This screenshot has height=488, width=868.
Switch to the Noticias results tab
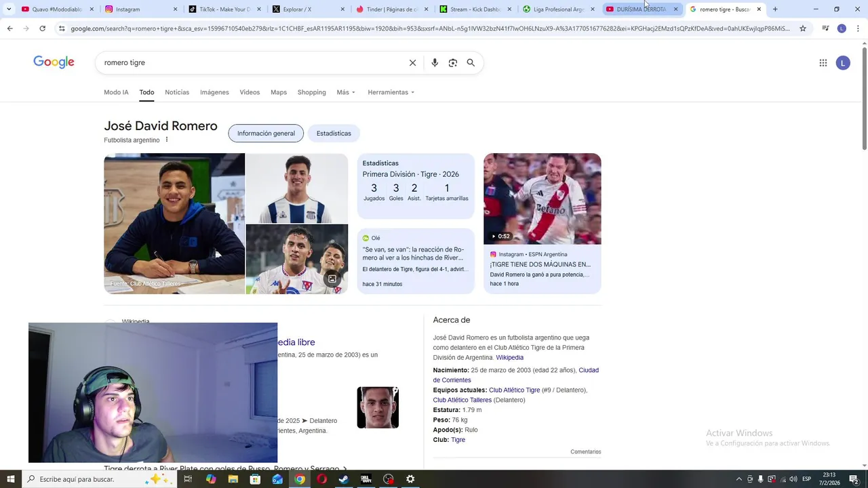tap(177, 92)
